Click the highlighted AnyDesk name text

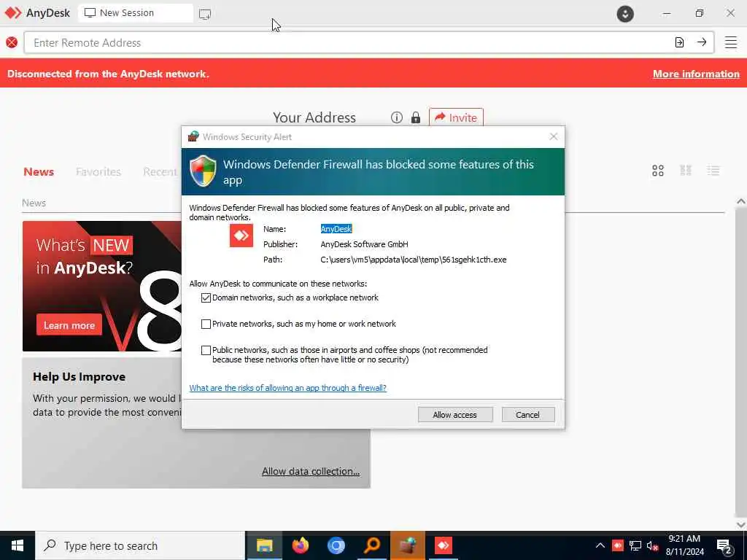tap(336, 229)
